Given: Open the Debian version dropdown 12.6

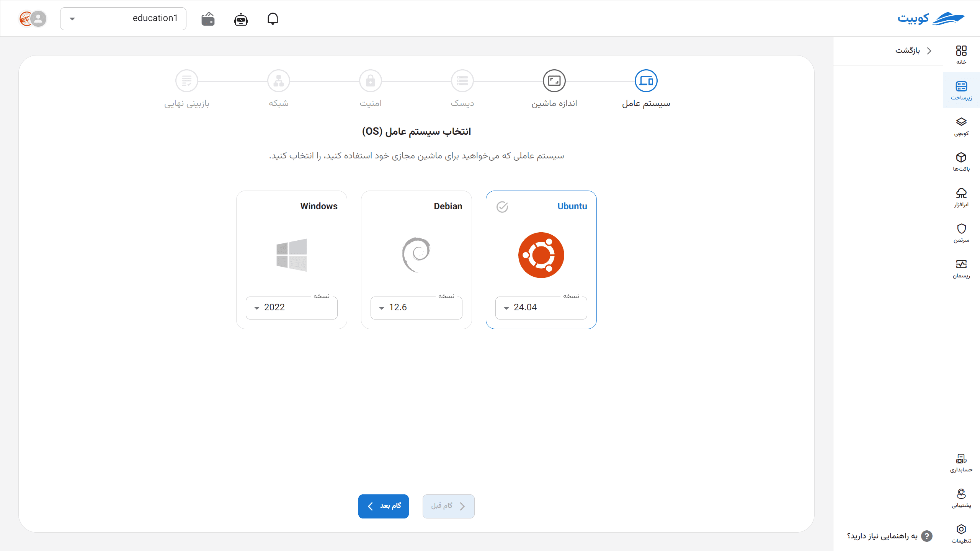Looking at the screenshot, I should pos(416,308).
